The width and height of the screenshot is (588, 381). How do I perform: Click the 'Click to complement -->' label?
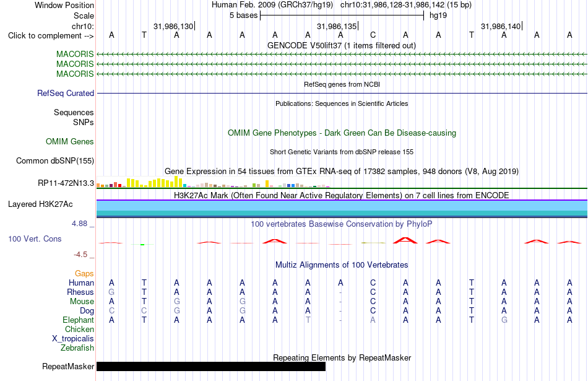pos(51,36)
